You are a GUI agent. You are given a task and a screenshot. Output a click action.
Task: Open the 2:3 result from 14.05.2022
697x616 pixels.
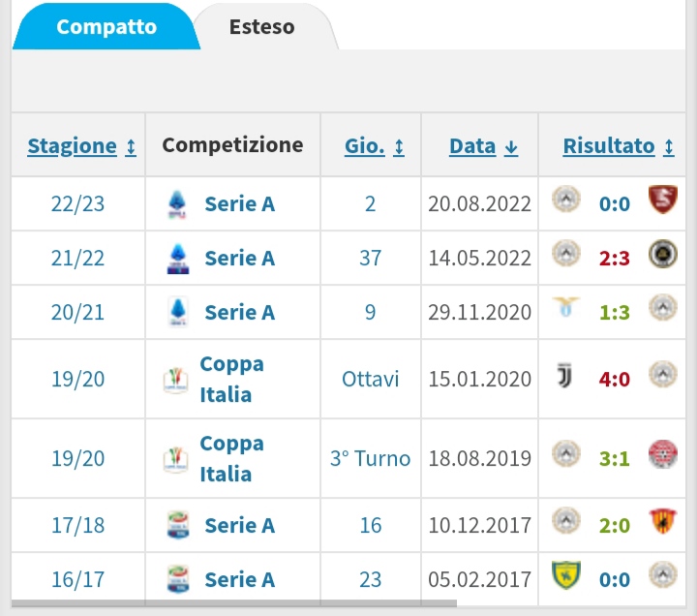615,258
